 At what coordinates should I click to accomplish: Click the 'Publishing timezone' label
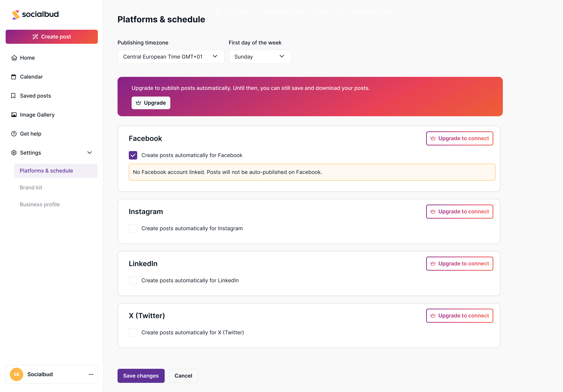pos(143,43)
